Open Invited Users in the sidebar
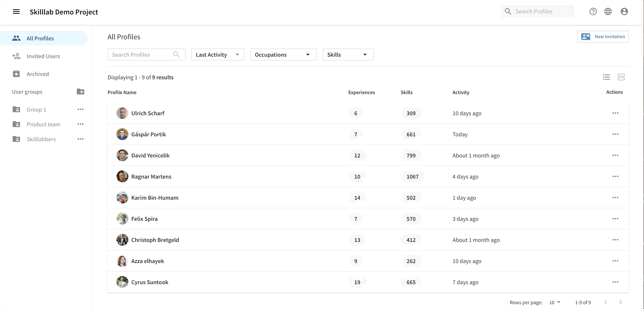This screenshot has width=644, height=309. (x=44, y=56)
